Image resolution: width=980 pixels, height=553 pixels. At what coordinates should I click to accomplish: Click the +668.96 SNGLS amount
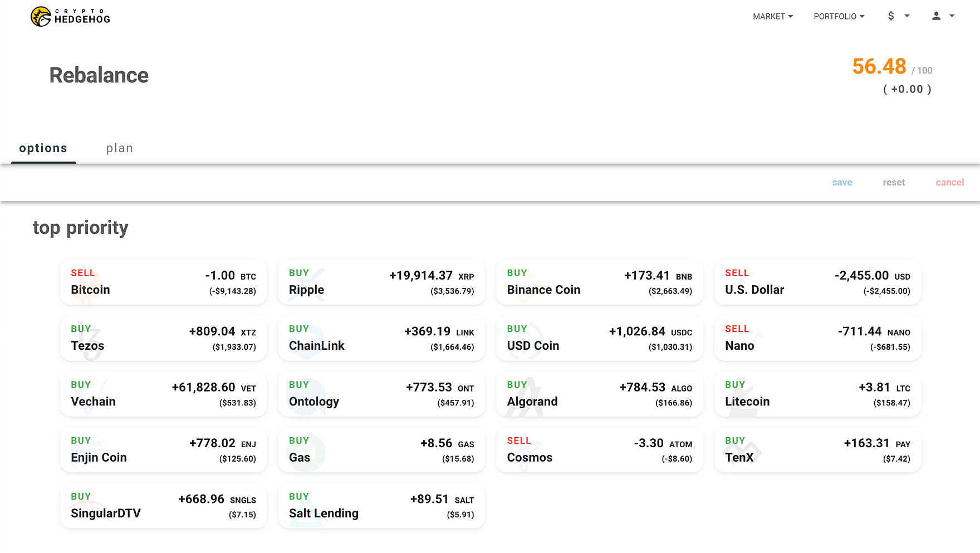pyautogui.click(x=217, y=500)
